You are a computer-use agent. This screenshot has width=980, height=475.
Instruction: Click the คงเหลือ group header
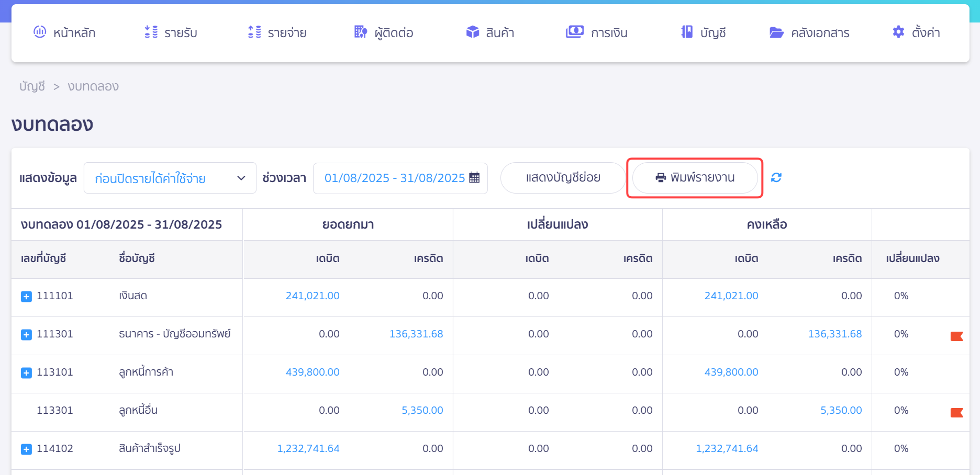[x=767, y=224]
